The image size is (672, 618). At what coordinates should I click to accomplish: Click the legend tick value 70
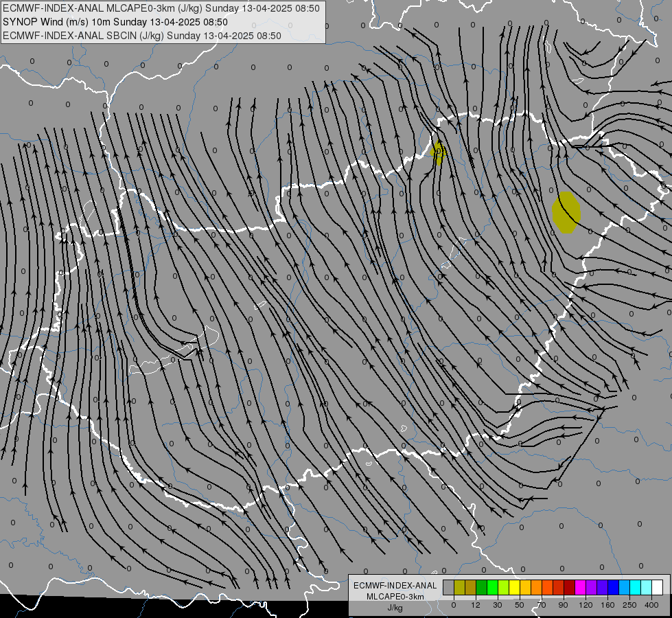click(x=542, y=605)
